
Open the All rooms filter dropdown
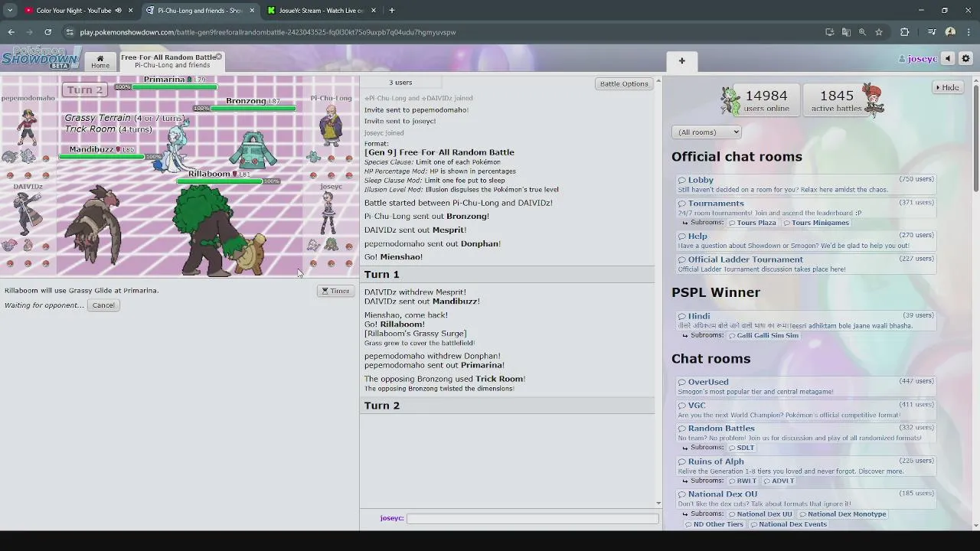pyautogui.click(x=706, y=132)
